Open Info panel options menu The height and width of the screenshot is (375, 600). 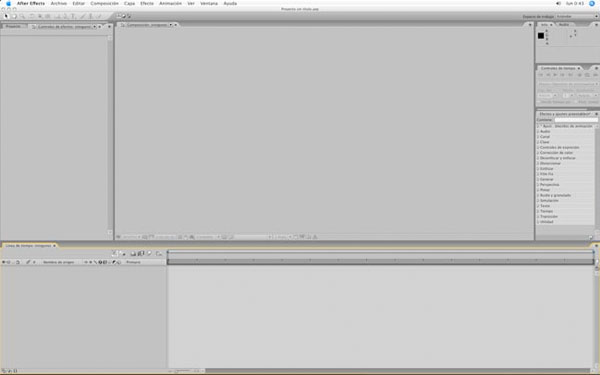pos(596,24)
